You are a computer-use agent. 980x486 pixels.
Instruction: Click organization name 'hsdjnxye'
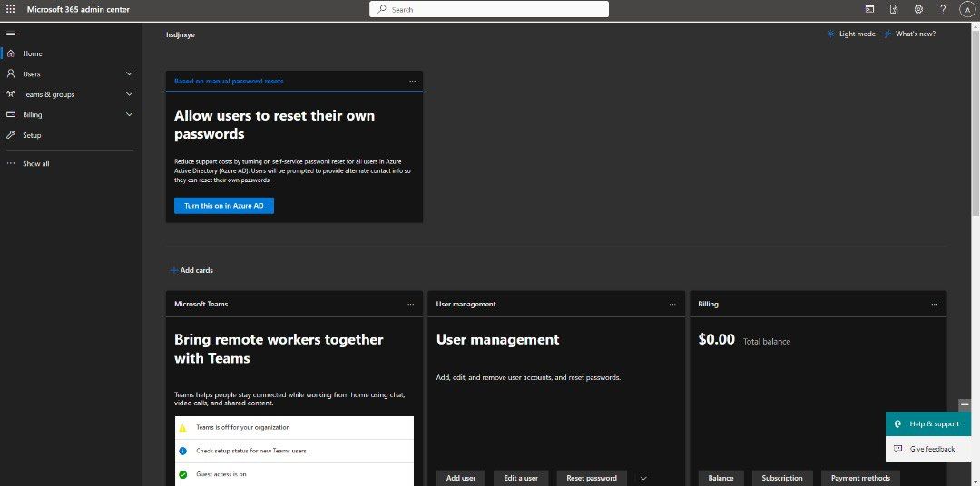click(x=181, y=35)
